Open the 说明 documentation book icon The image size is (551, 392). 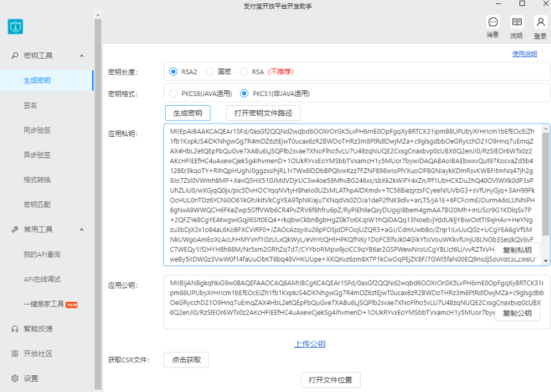[516, 22]
